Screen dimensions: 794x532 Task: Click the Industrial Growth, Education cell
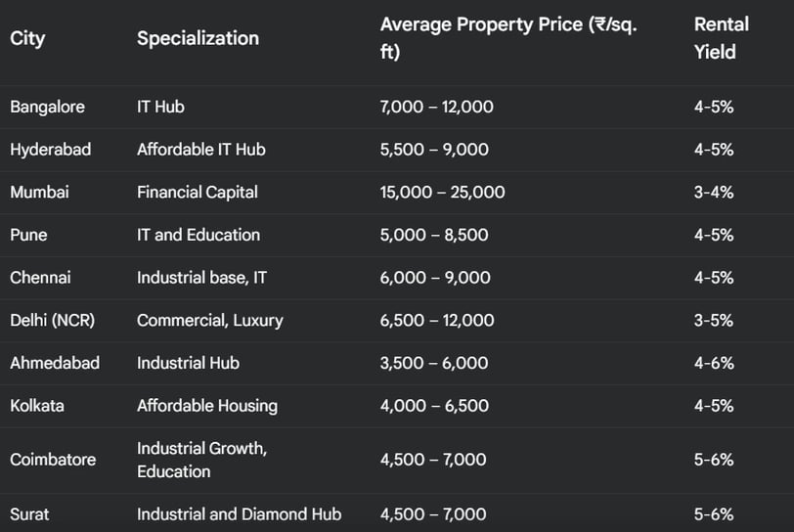pyautogui.click(x=202, y=460)
